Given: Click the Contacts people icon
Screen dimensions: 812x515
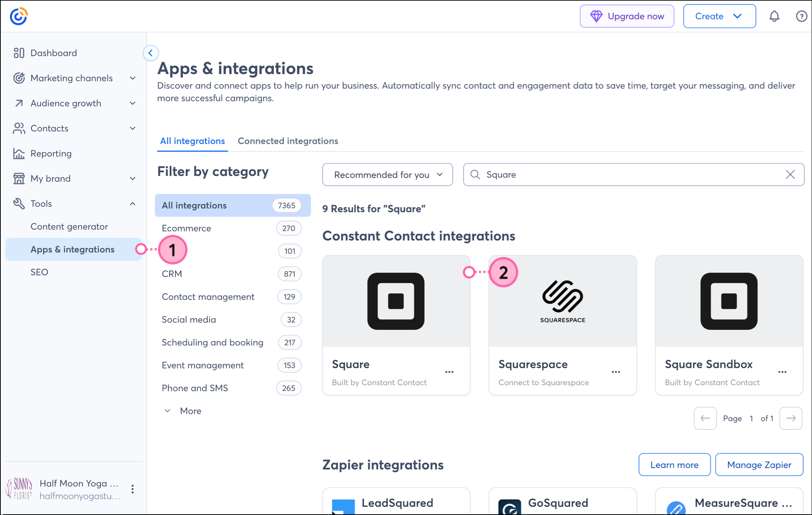Looking at the screenshot, I should (19, 128).
